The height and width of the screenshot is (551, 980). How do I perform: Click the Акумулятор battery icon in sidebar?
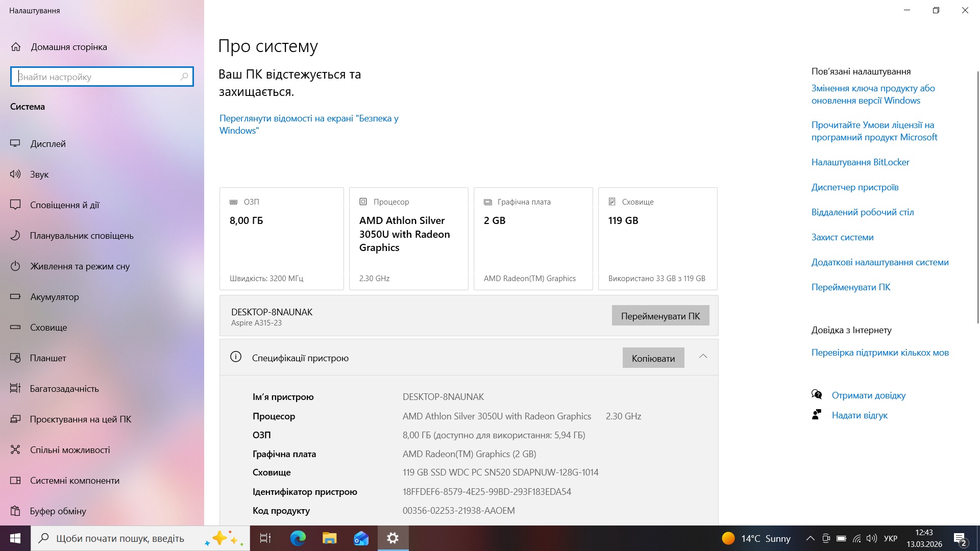[16, 296]
